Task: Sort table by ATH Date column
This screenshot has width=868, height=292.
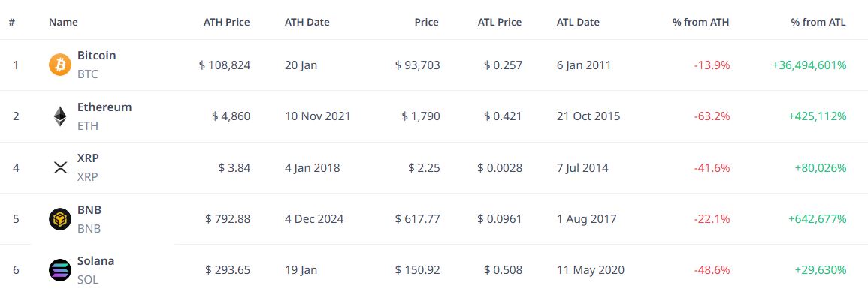Action: [x=307, y=22]
